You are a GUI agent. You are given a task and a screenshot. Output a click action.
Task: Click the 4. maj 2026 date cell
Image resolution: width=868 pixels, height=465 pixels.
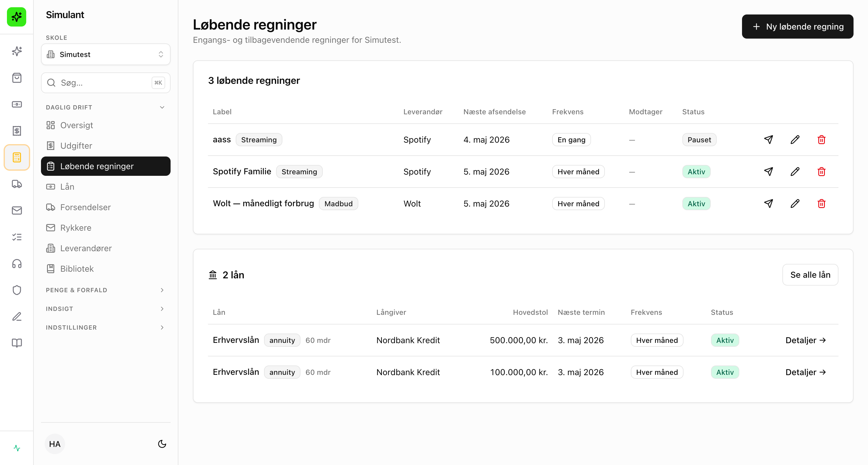pyautogui.click(x=486, y=140)
